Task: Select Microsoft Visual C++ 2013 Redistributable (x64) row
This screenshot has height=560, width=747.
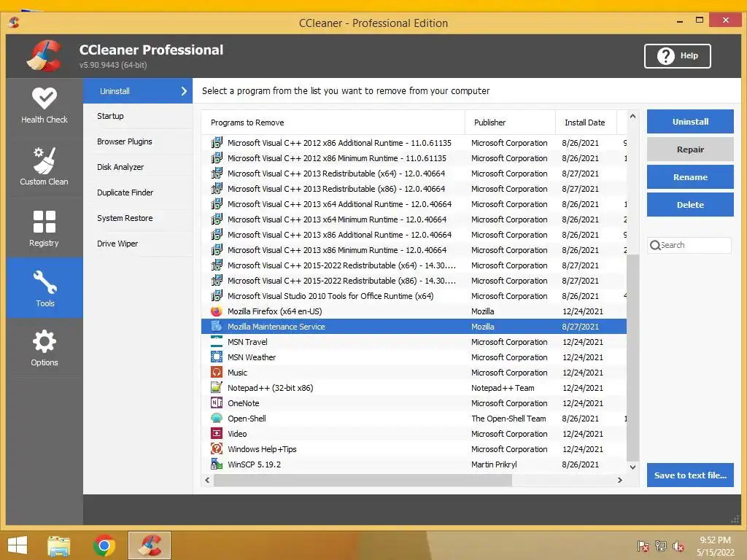Action: point(414,174)
